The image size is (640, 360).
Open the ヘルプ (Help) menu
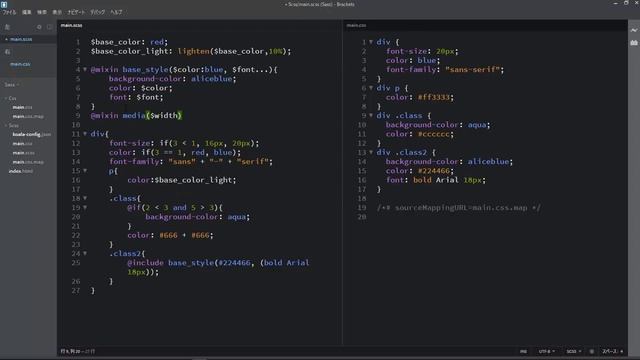pos(116,12)
